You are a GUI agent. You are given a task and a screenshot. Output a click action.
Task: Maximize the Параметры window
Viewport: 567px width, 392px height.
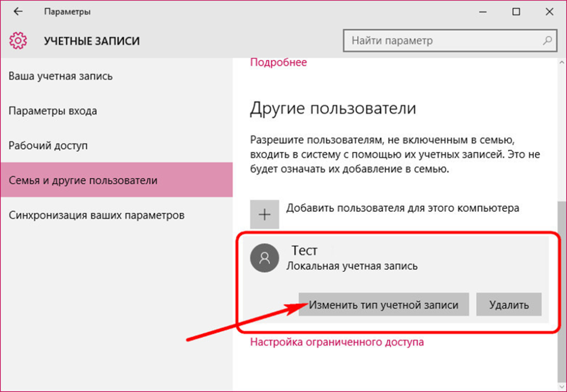click(516, 12)
